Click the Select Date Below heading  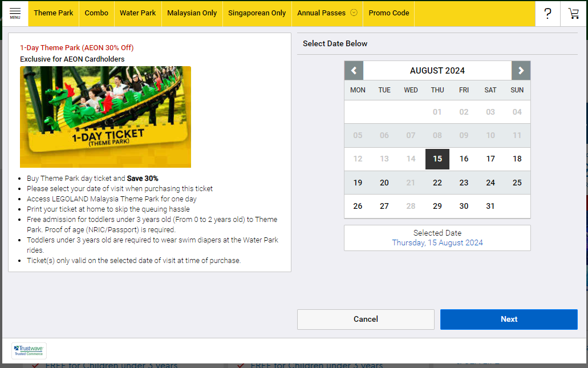(335, 43)
